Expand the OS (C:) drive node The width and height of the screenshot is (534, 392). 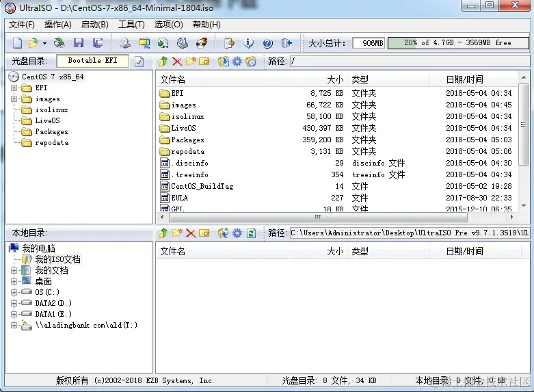point(14,293)
